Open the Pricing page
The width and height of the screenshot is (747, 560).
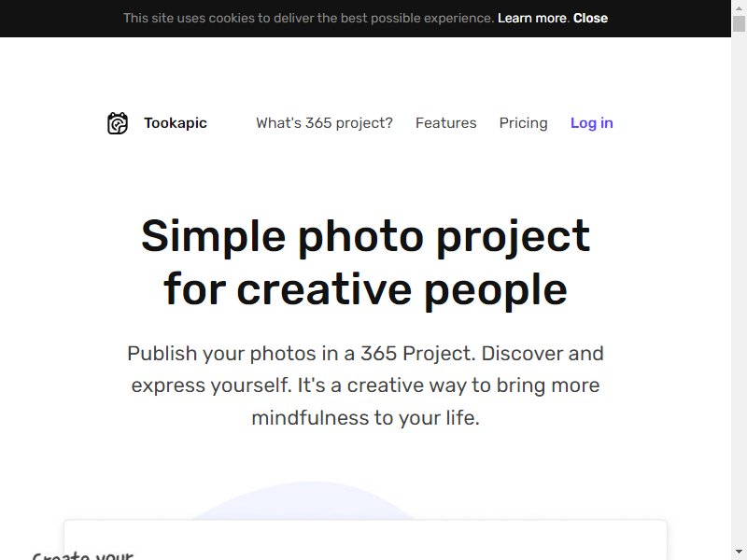523,123
